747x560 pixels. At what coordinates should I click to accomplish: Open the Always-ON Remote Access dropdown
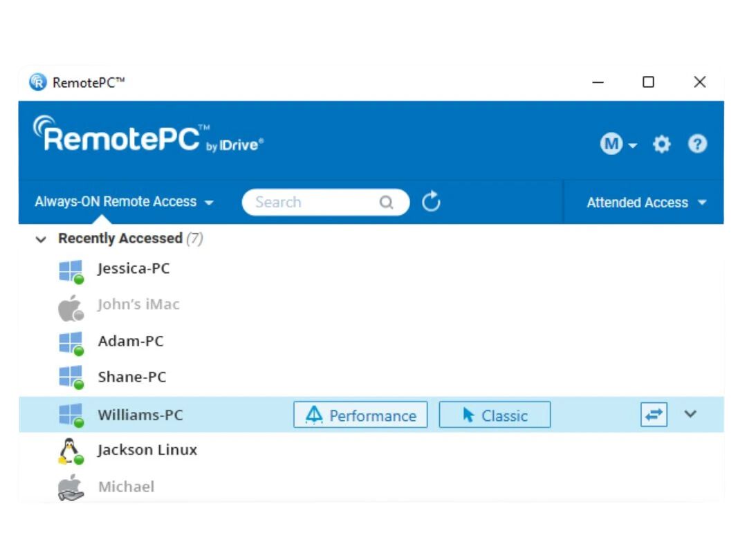tap(124, 202)
